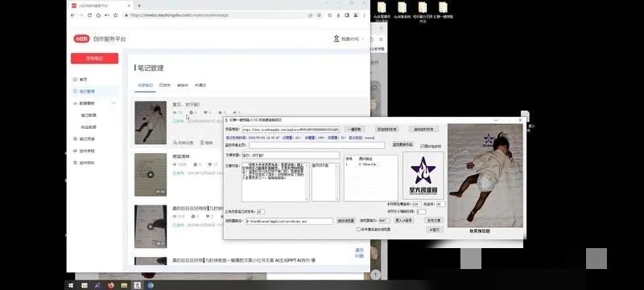Click the 发布文章 button
Image resolution: width=644 pixels, height=290 pixels.
pos(434,221)
